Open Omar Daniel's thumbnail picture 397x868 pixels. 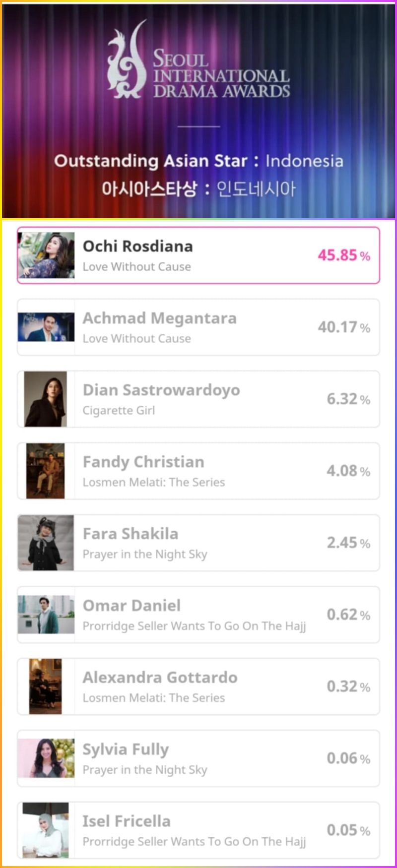pyautogui.click(x=46, y=615)
